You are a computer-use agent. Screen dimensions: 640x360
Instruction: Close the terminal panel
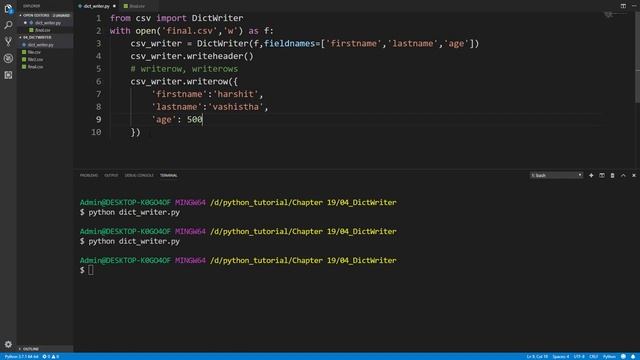pyautogui.click(x=634, y=176)
